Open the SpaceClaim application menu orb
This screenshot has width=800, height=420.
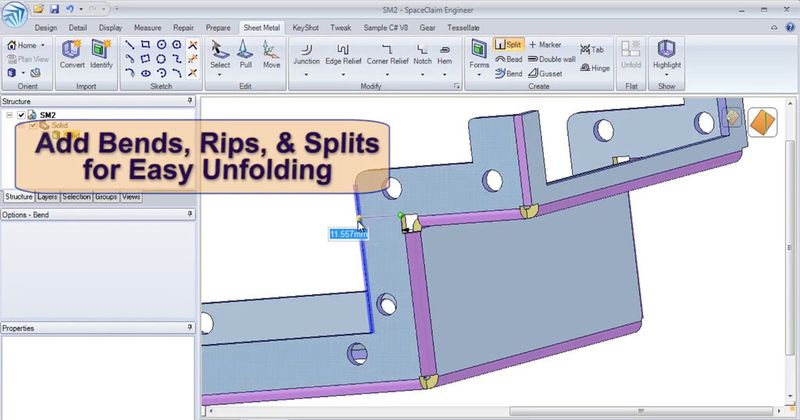point(14,15)
